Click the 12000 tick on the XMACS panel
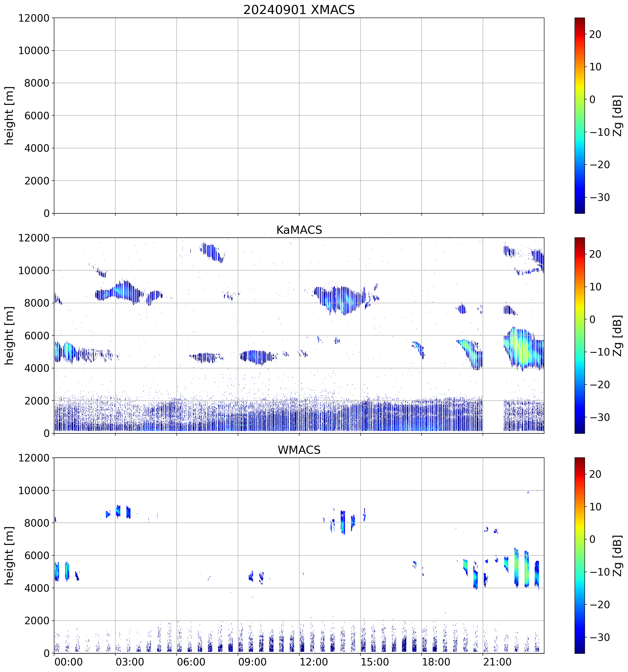The width and height of the screenshot is (628, 672). pos(34,18)
